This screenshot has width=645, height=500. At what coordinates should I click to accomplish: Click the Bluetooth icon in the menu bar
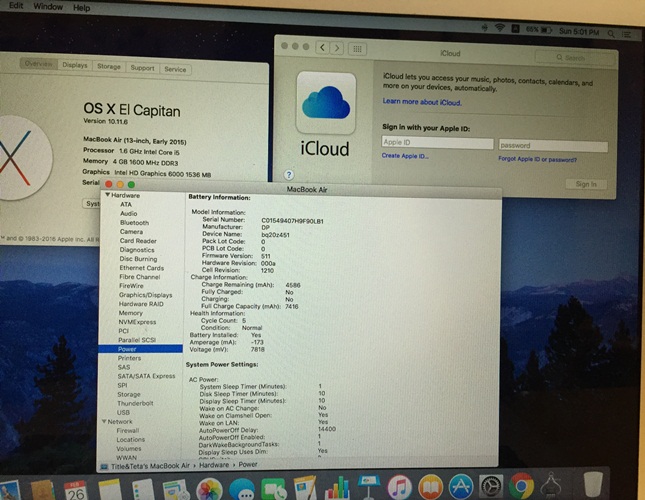[x=485, y=28]
